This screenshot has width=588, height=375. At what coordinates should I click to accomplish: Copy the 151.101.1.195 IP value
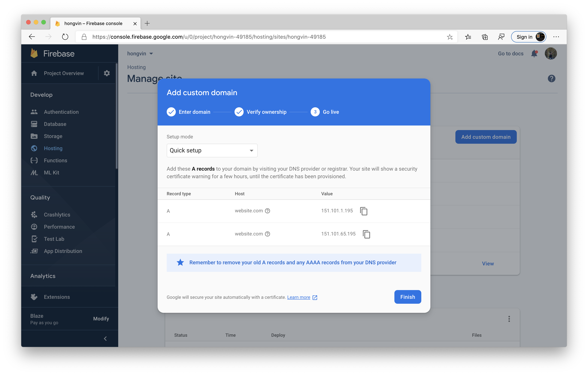[x=364, y=211]
